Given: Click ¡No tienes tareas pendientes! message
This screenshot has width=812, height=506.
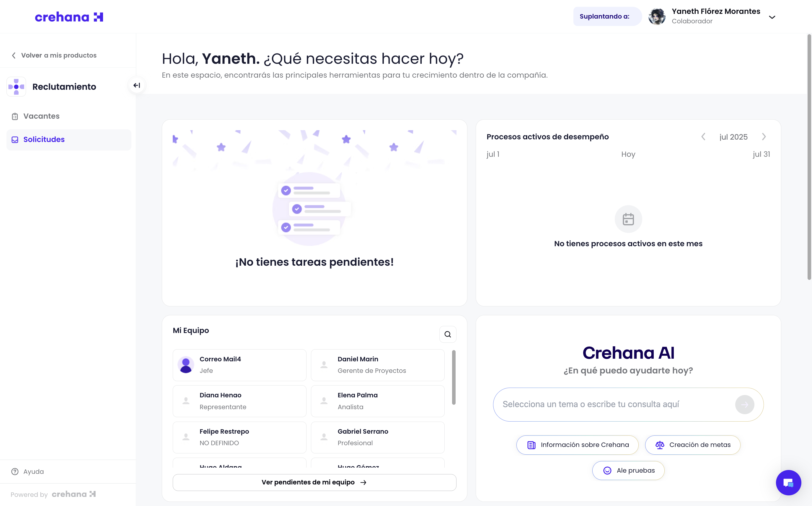Looking at the screenshot, I should [314, 262].
